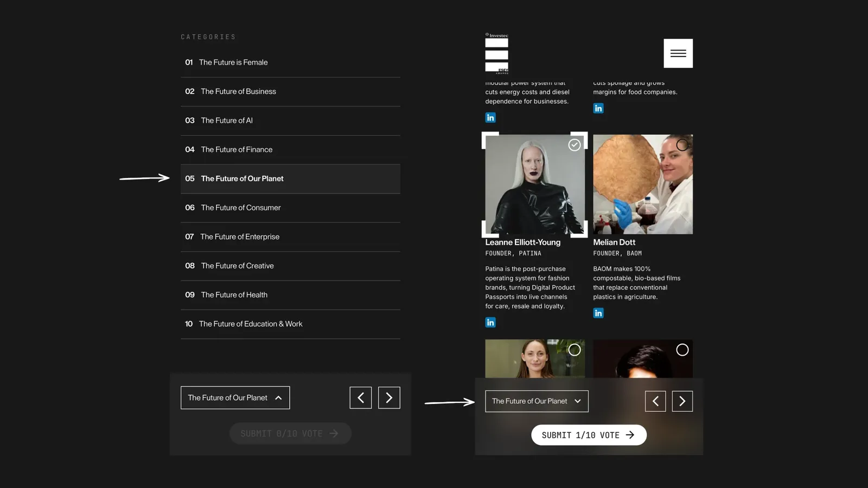Image resolution: width=868 pixels, height=488 pixels.
Task: Click the name 'Melian Dott'
Action: 614,242
